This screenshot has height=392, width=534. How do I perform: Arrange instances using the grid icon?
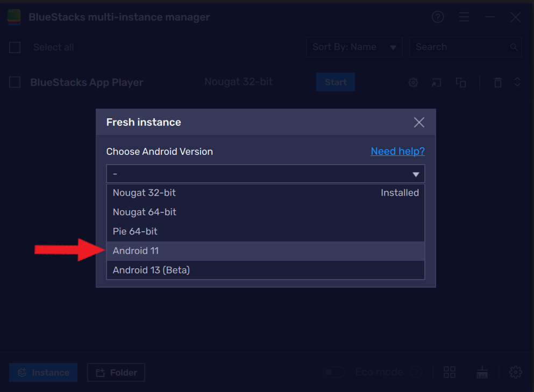[450, 372]
